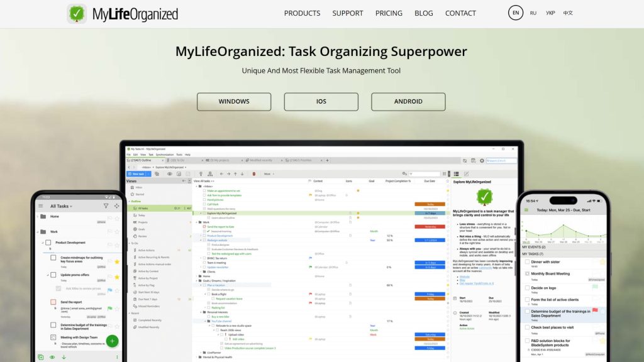This screenshot has width=644, height=362.
Task: Open three-dot overflow menu on Android phone
Action: (x=117, y=357)
